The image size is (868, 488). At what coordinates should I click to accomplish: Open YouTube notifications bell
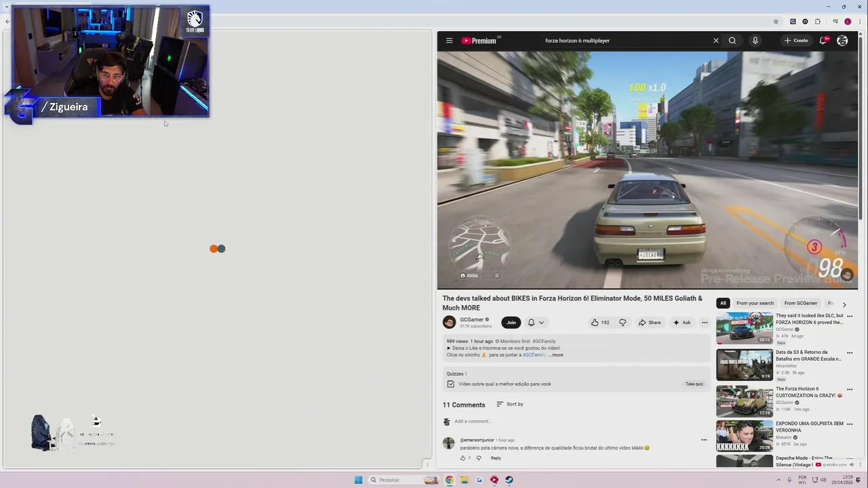click(823, 41)
